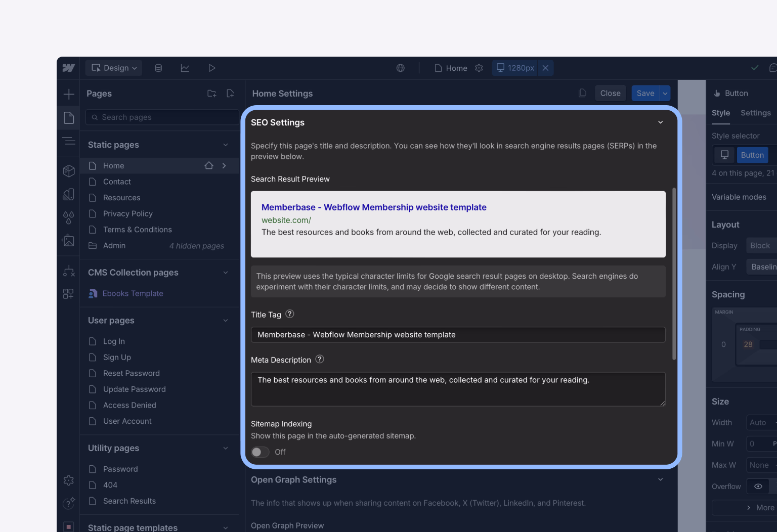Viewport: 777px width, 532px height.
Task: Click the Create new page icon
Action: (230, 94)
